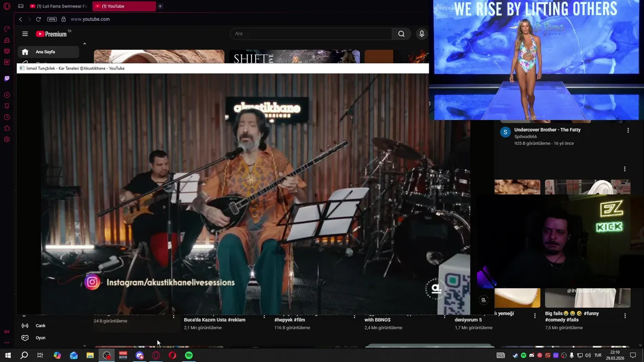
Task: Open GX Control speedometer icon in Opera sidebar
Action: click(7, 29)
